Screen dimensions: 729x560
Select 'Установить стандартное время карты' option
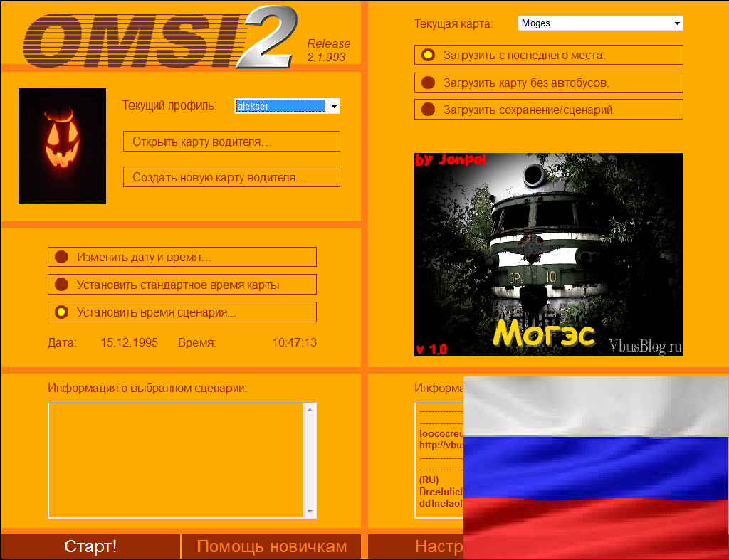click(x=182, y=285)
